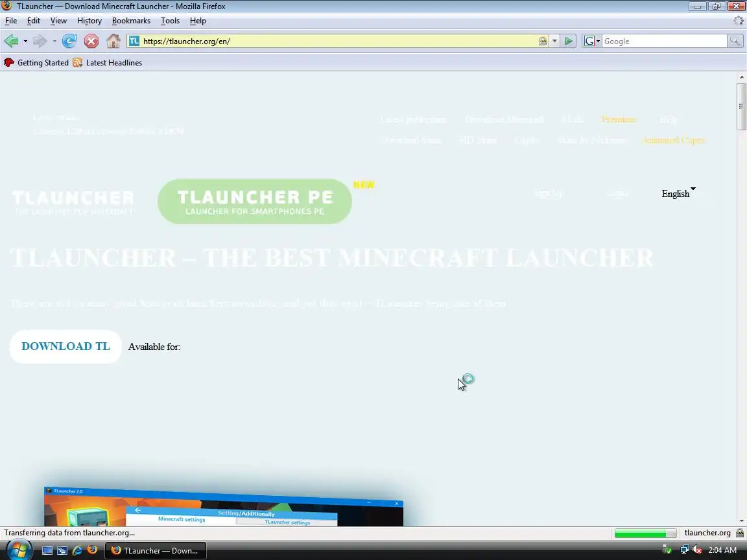Open the back history dropdown arrow
747x560 pixels.
[x=25, y=41]
